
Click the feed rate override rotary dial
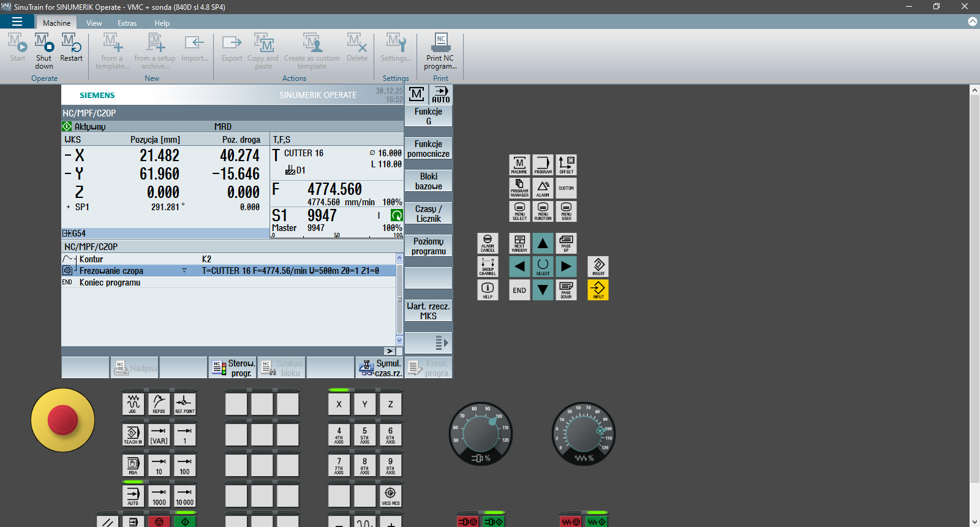click(x=584, y=434)
